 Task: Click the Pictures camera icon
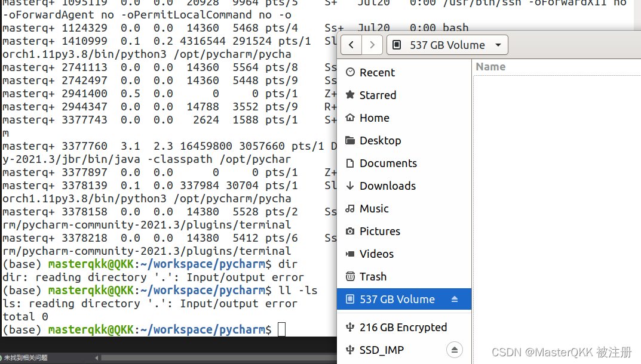click(350, 231)
